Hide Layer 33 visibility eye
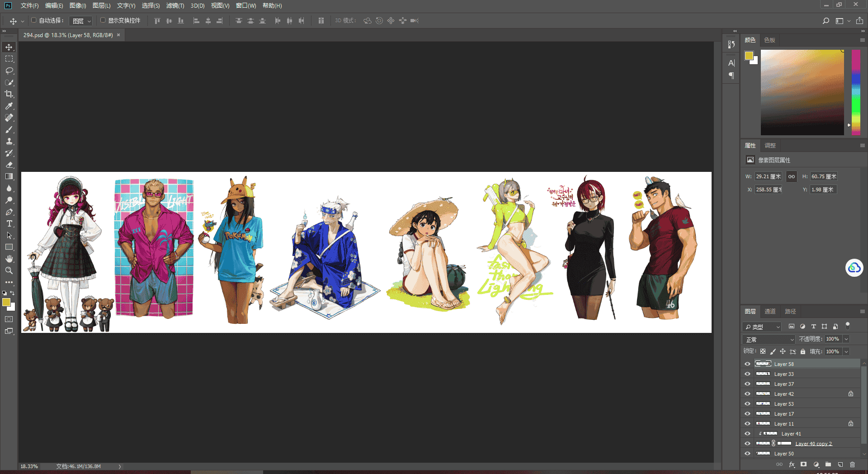 (747, 374)
